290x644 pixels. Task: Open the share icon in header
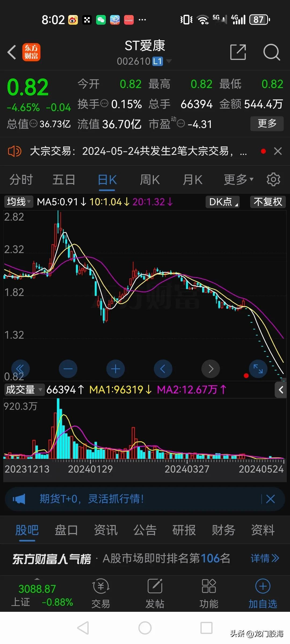(238, 52)
